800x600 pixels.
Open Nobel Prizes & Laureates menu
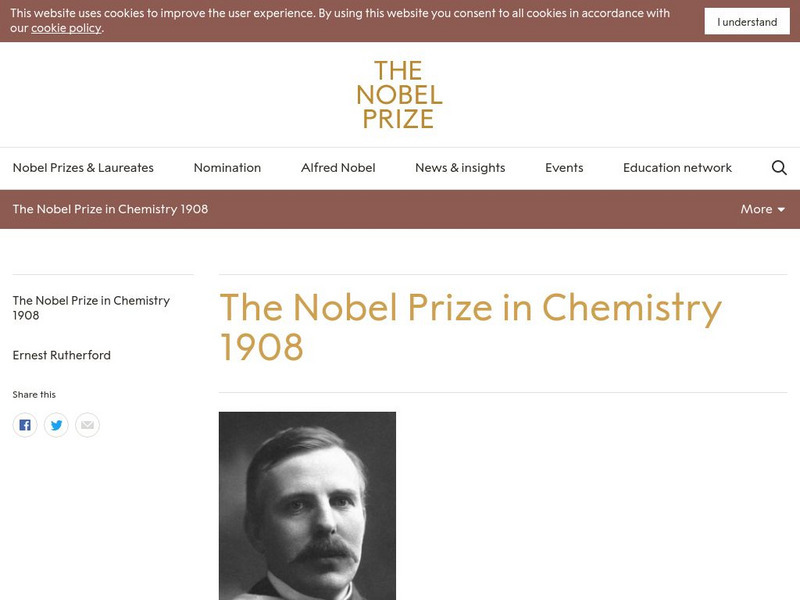click(x=83, y=168)
